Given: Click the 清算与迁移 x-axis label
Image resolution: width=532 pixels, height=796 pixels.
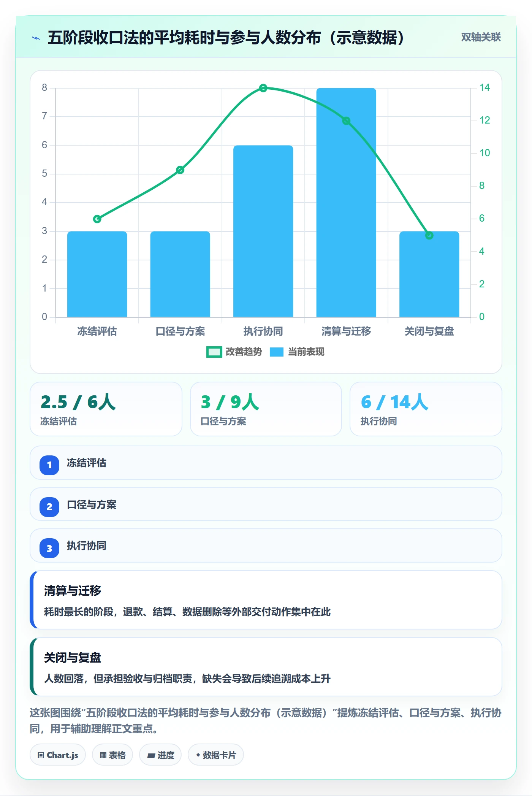Looking at the screenshot, I should 346,331.
